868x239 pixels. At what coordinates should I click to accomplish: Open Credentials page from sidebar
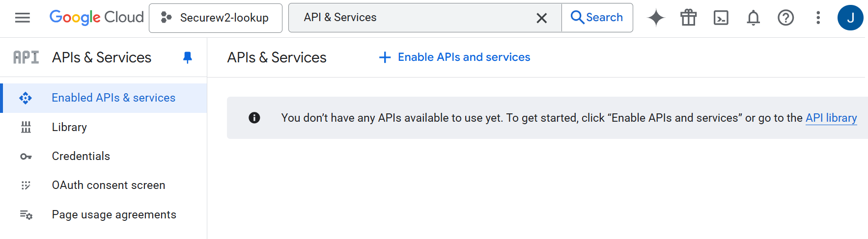[81, 156]
